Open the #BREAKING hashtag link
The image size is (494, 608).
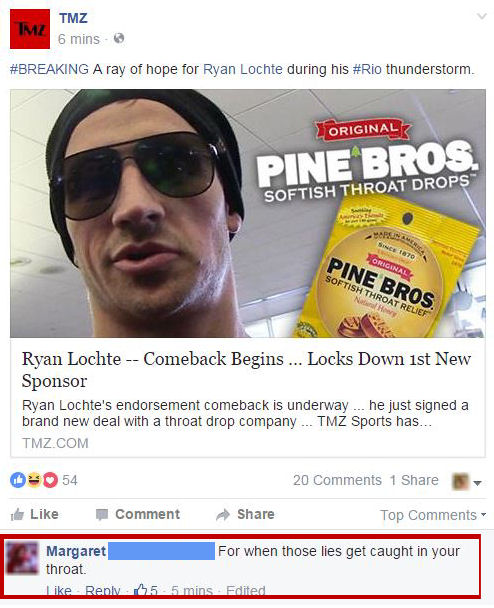pos(49,69)
